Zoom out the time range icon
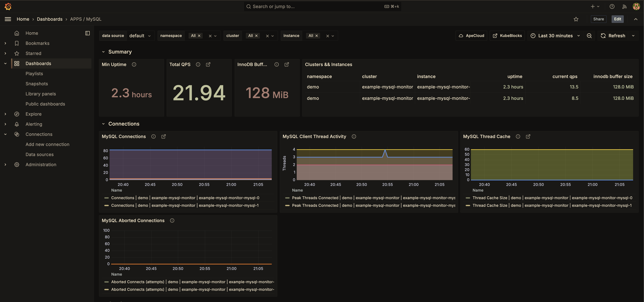The image size is (644, 302). coord(589,36)
